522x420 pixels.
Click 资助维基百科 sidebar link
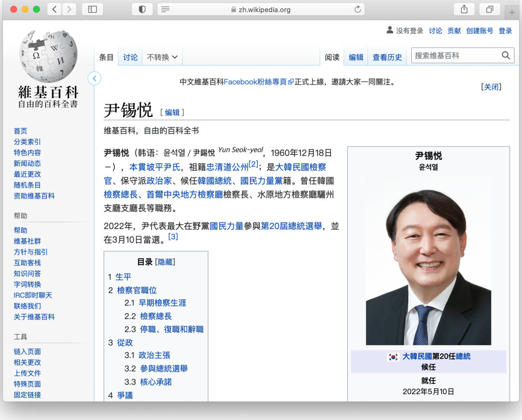[34, 196]
